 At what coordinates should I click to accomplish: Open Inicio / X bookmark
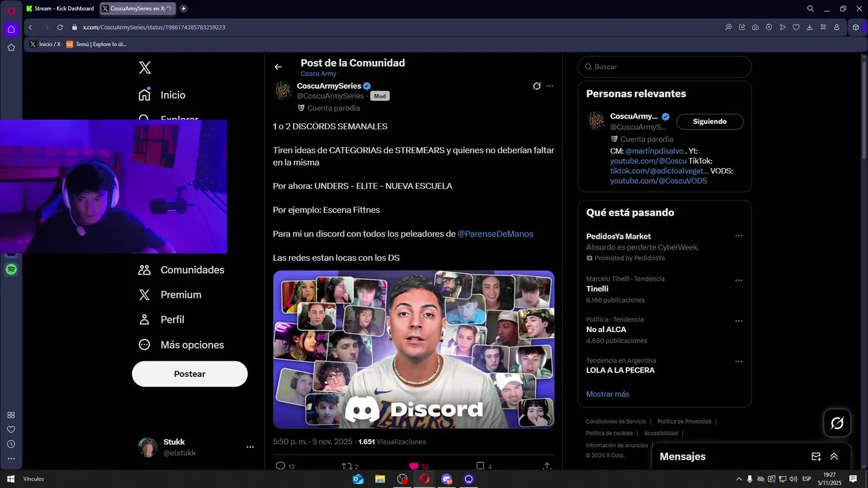45,44
